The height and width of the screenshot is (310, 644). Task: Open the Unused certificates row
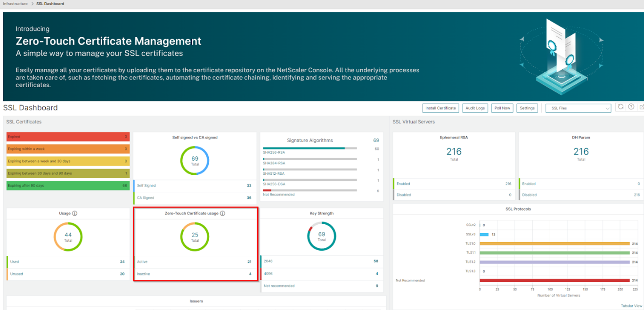(68, 274)
